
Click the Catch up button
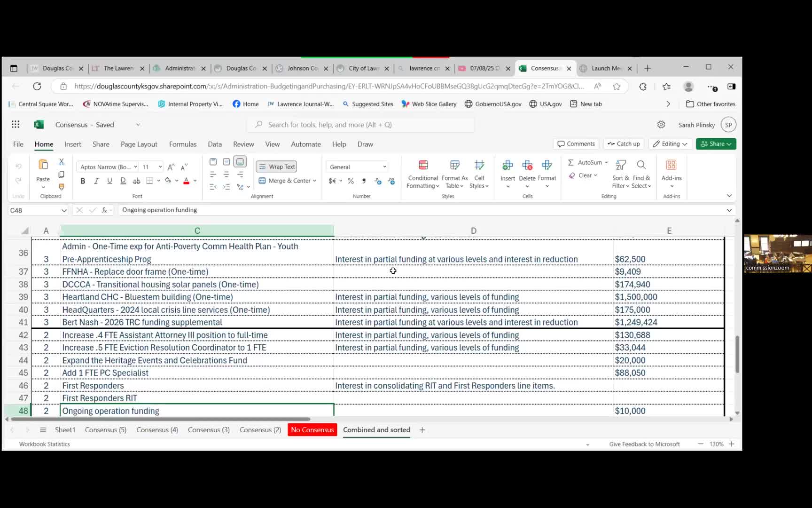tap(624, 144)
